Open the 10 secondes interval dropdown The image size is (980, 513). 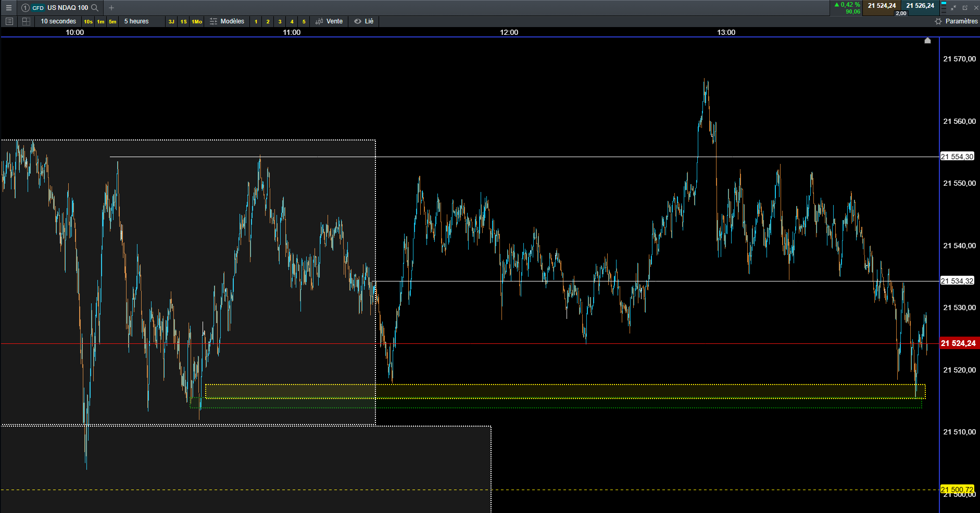click(58, 21)
